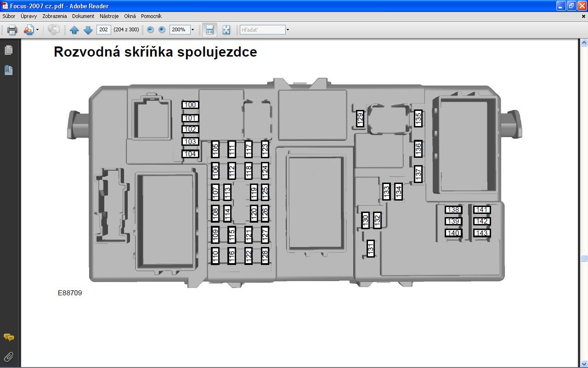The image size is (588, 368).
Task: Click the zoom out minus icon
Action: tap(150, 30)
